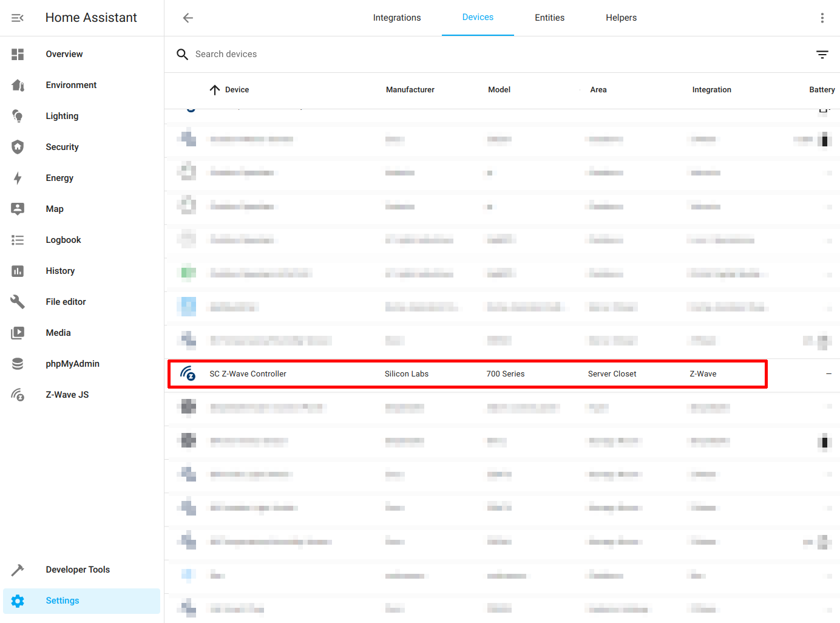This screenshot has width=840, height=623.
Task: Switch to the Entities tab
Action: 549,18
